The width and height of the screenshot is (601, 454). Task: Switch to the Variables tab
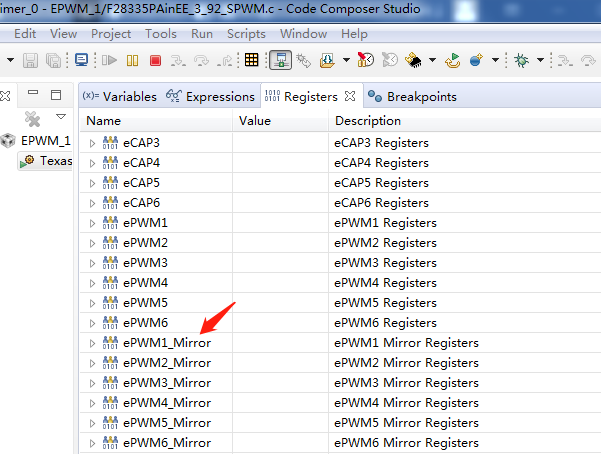coord(120,96)
